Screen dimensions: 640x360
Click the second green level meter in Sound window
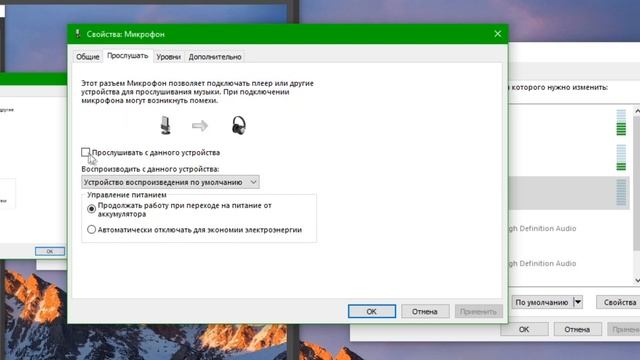(x=621, y=158)
